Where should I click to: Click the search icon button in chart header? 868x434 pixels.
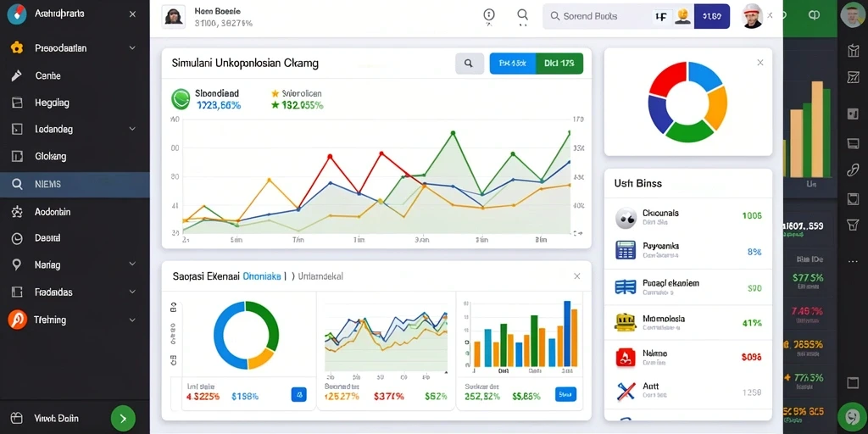coord(469,64)
